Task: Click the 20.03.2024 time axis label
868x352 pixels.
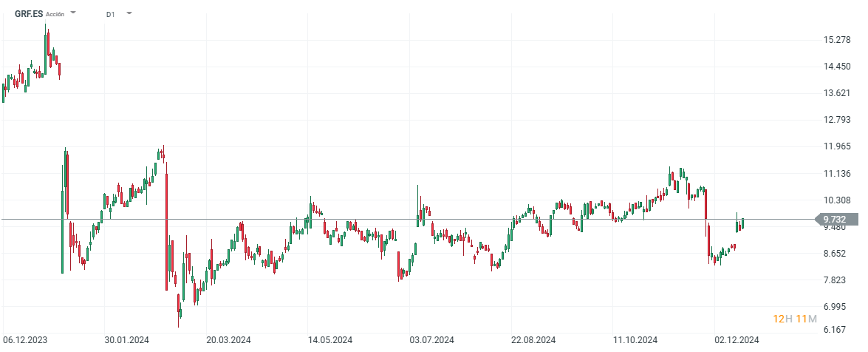Action: coord(229,340)
